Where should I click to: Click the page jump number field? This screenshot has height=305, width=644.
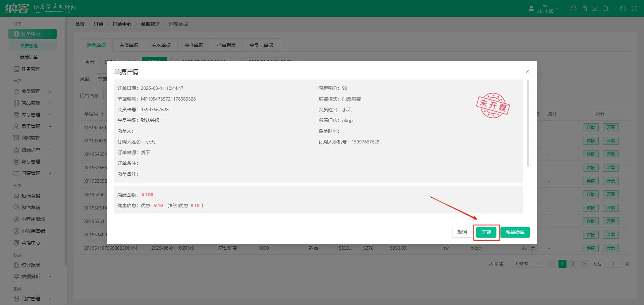pyautogui.click(x=613, y=264)
